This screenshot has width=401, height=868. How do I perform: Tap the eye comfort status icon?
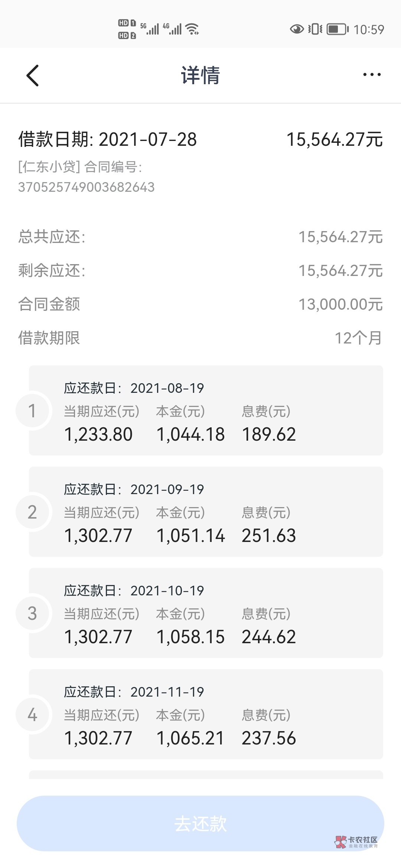point(297,29)
